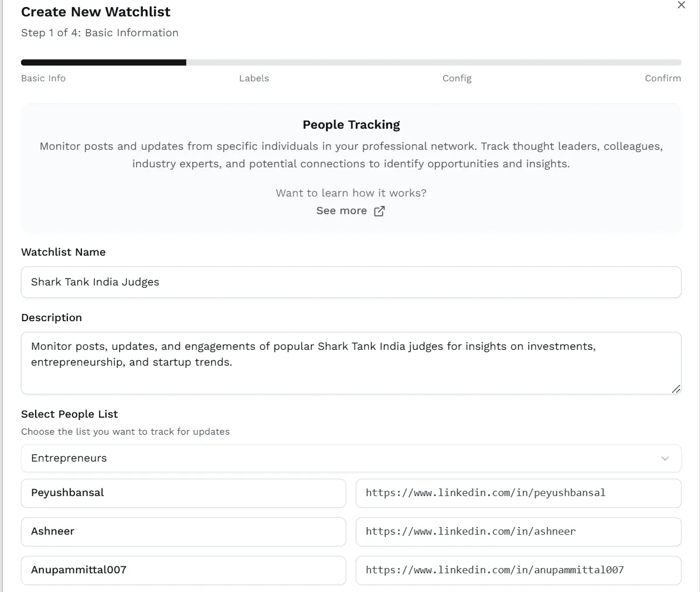The image size is (700, 592).
Task: Focus the Watchlist Name input field
Action: click(351, 282)
